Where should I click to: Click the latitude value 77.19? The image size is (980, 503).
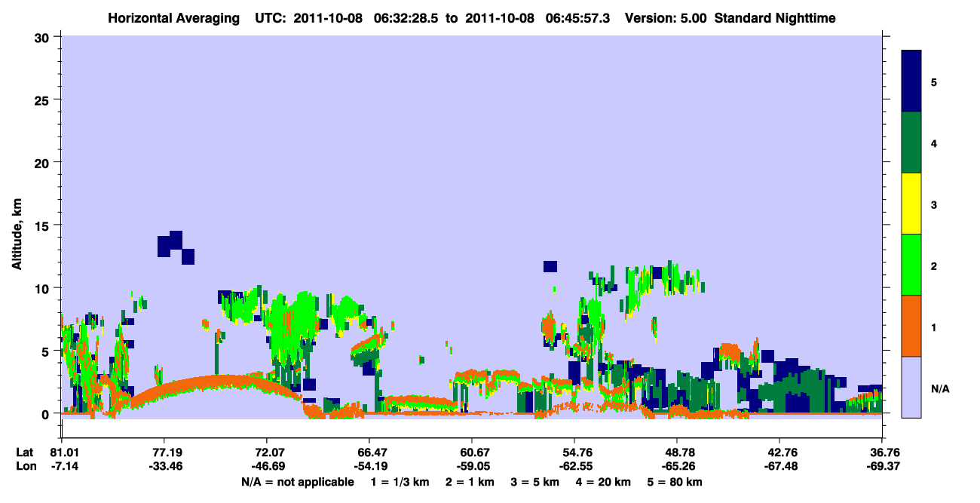[164, 452]
